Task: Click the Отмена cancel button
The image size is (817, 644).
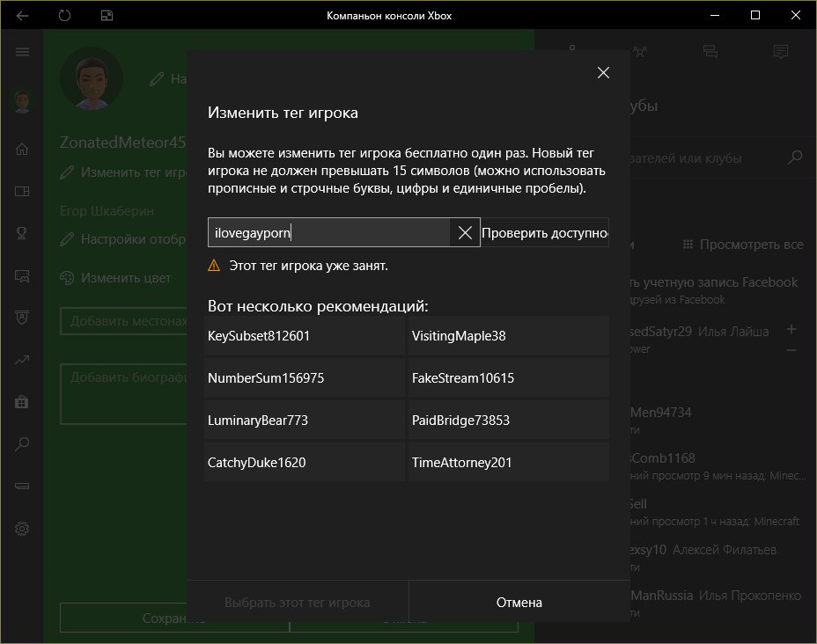Action: (x=519, y=603)
